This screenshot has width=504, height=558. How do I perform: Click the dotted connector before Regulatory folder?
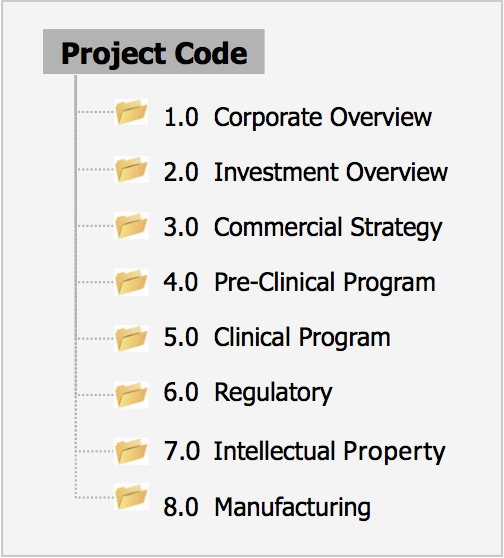click(95, 395)
